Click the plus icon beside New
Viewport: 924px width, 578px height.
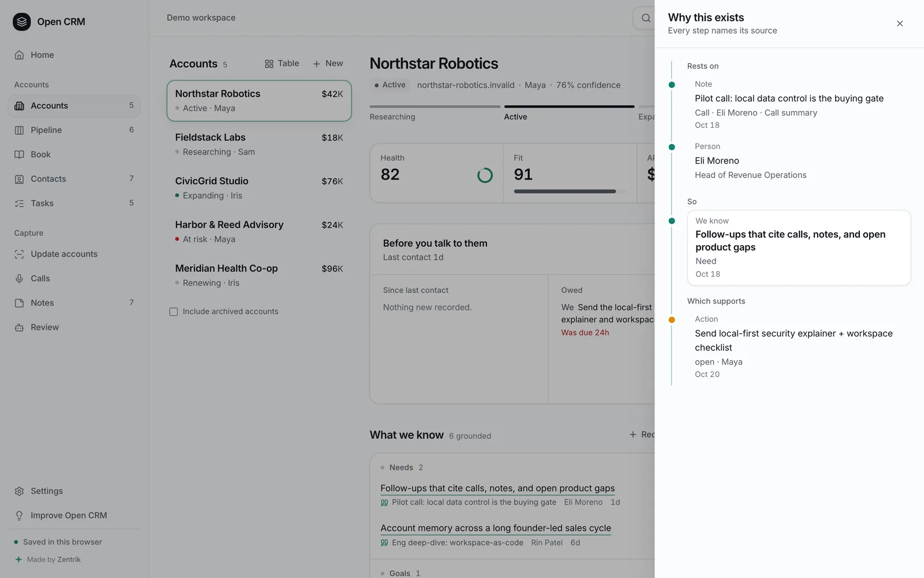coord(316,64)
